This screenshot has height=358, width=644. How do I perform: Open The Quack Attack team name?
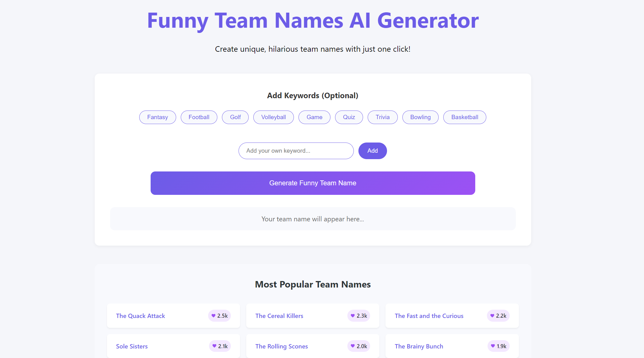140,316
